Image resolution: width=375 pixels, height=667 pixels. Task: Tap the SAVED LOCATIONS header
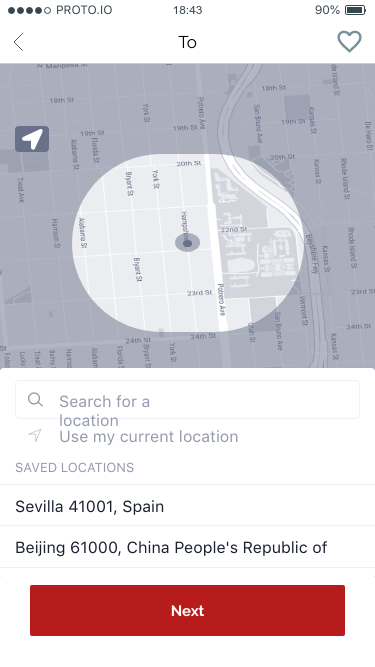[x=74, y=467]
